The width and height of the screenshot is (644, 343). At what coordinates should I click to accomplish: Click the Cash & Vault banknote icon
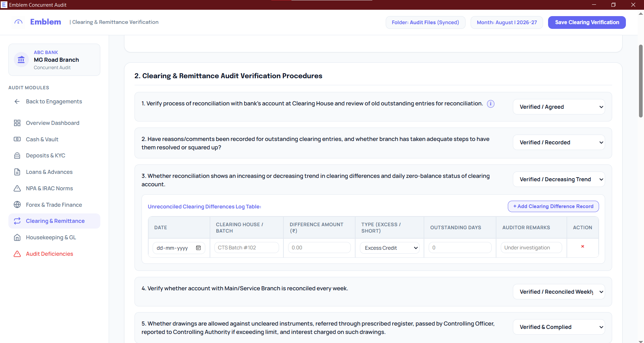pos(17,139)
